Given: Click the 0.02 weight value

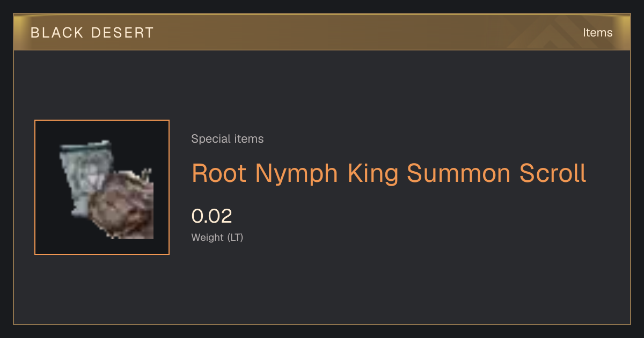Looking at the screenshot, I should click(212, 216).
